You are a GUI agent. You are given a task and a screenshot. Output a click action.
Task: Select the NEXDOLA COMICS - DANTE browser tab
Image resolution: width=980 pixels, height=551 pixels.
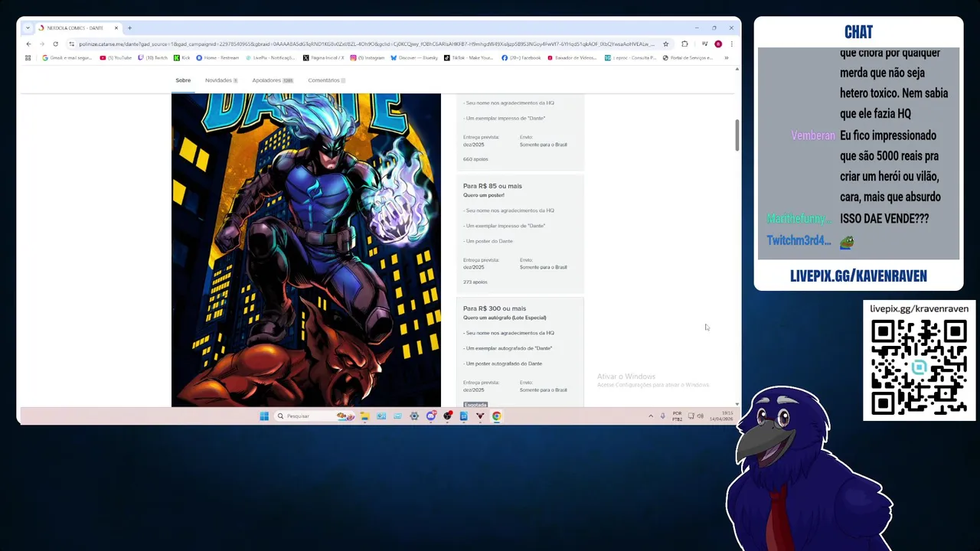[79, 28]
